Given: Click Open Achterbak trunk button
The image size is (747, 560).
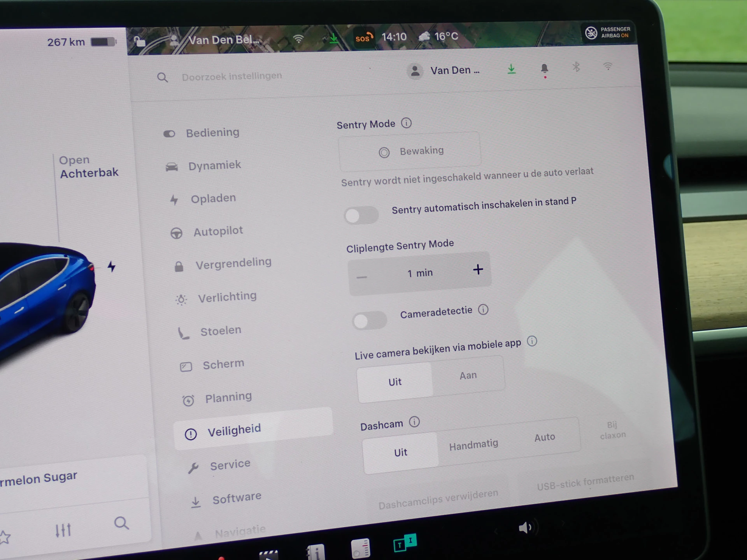Looking at the screenshot, I should click(x=88, y=166).
